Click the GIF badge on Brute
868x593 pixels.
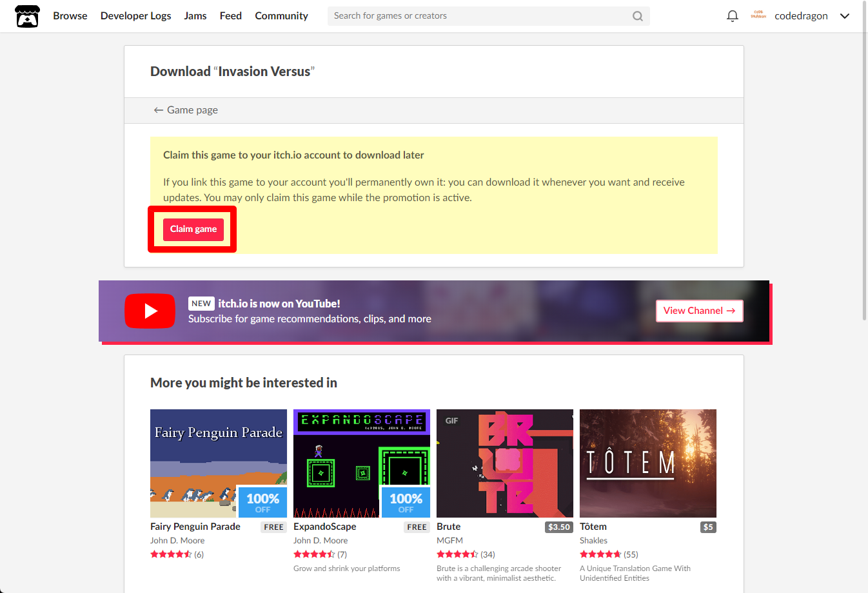(451, 421)
